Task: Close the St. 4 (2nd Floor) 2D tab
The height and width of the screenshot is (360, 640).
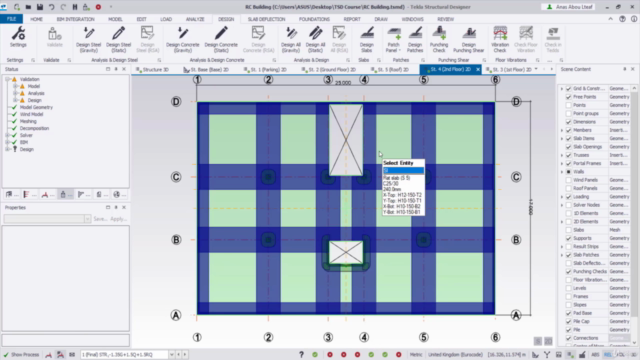Action: (x=478, y=69)
